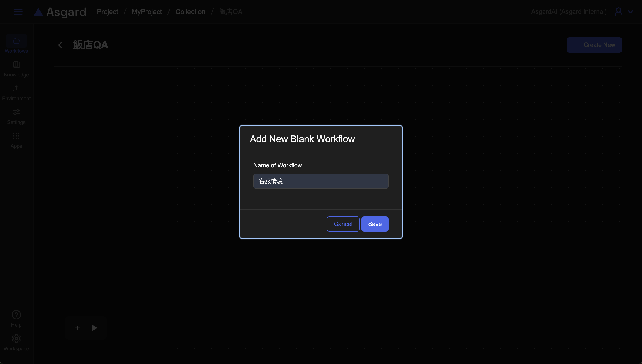This screenshot has height=364, width=642.
Task: Expand the account dropdown chevron
Action: click(630, 12)
